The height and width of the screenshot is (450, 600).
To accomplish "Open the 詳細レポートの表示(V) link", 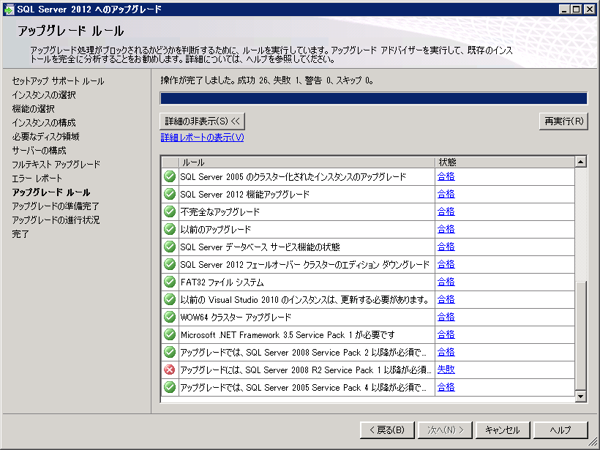I will (x=202, y=137).
